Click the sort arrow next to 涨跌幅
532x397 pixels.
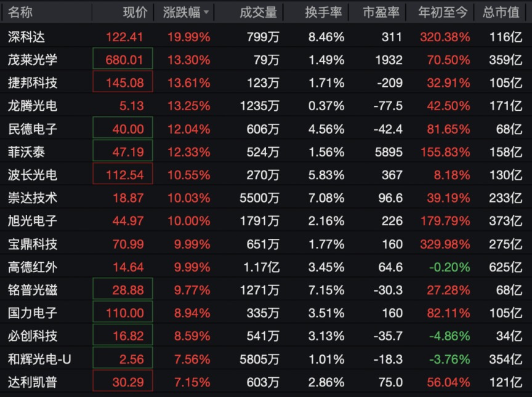[206, 12]
